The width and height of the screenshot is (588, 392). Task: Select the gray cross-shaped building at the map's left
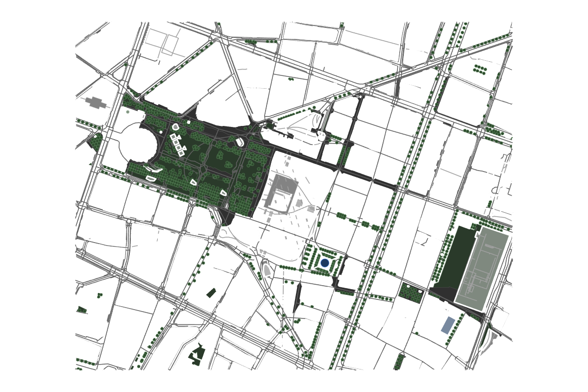96,102
